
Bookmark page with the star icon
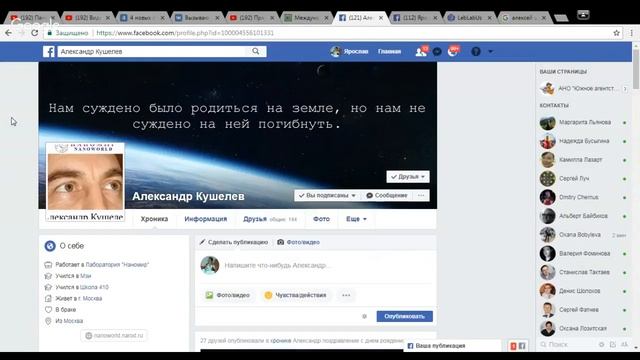click(x=616, y=33)
